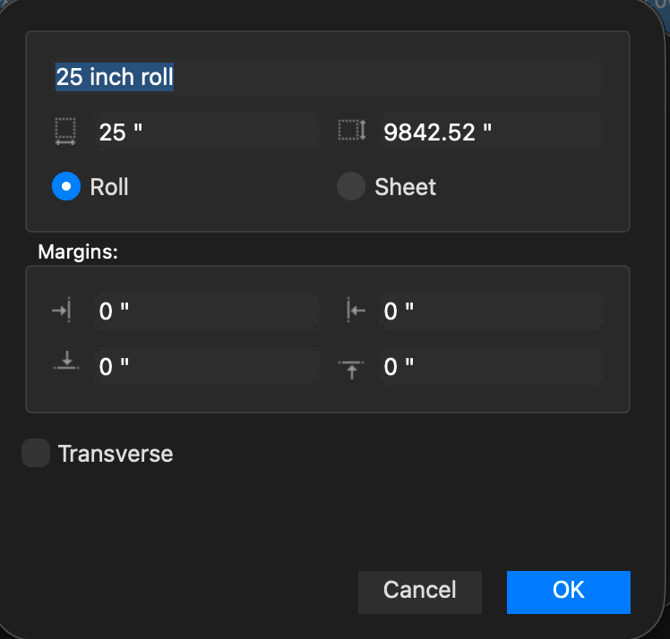Click the field beside the downward arrow icon
Image resolution: width=670 pixels, height=639 pixels.
[x=206, y=366]
